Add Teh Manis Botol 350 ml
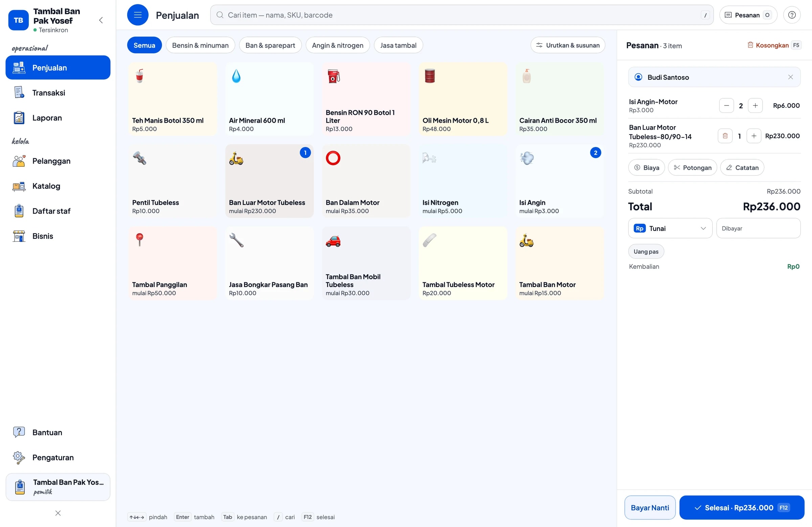The height and width of the screenshot is (527, 812). click(x=172, y=99)
